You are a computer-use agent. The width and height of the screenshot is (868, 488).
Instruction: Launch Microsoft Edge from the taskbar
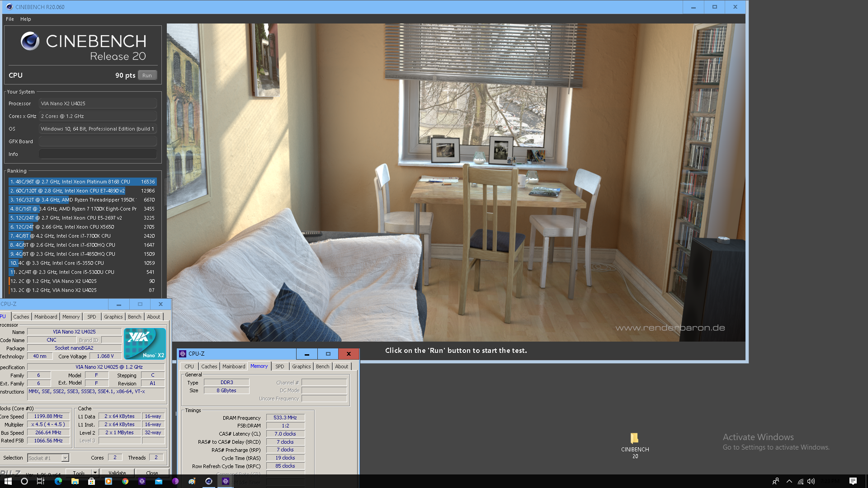click(58, 481)
